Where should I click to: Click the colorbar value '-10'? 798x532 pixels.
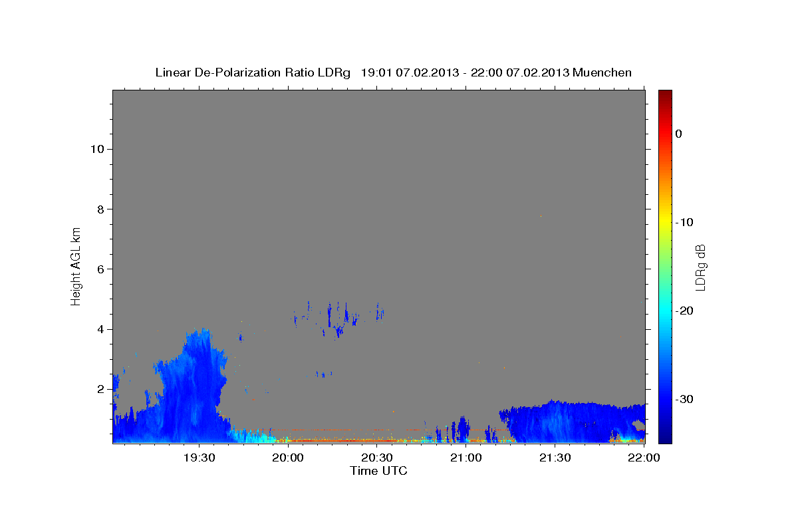(684, 222)
